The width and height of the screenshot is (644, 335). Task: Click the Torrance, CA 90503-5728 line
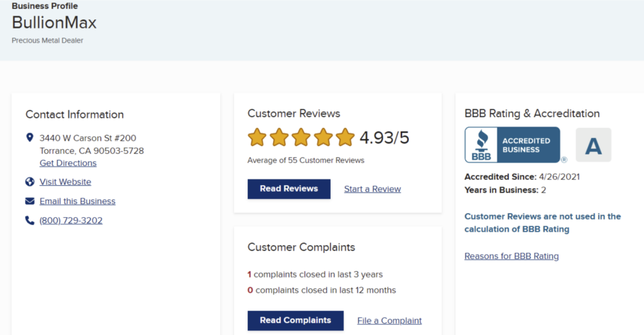92,151
